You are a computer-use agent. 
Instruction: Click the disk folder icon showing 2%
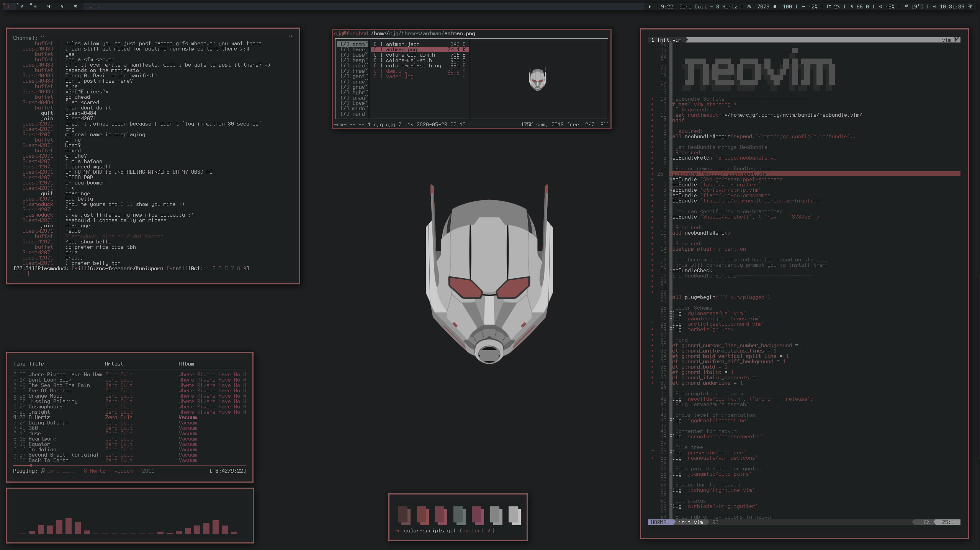coord(829,7)
